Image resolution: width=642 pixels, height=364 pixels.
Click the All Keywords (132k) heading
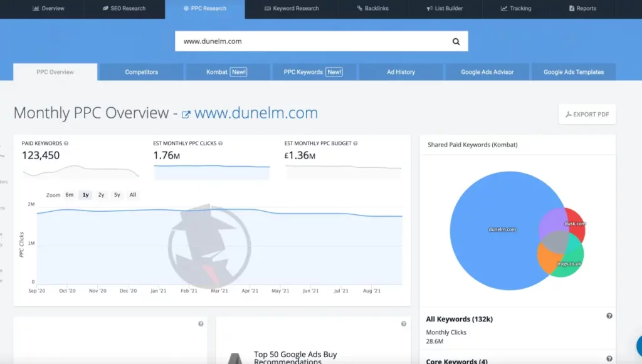(x=460, y=320)
